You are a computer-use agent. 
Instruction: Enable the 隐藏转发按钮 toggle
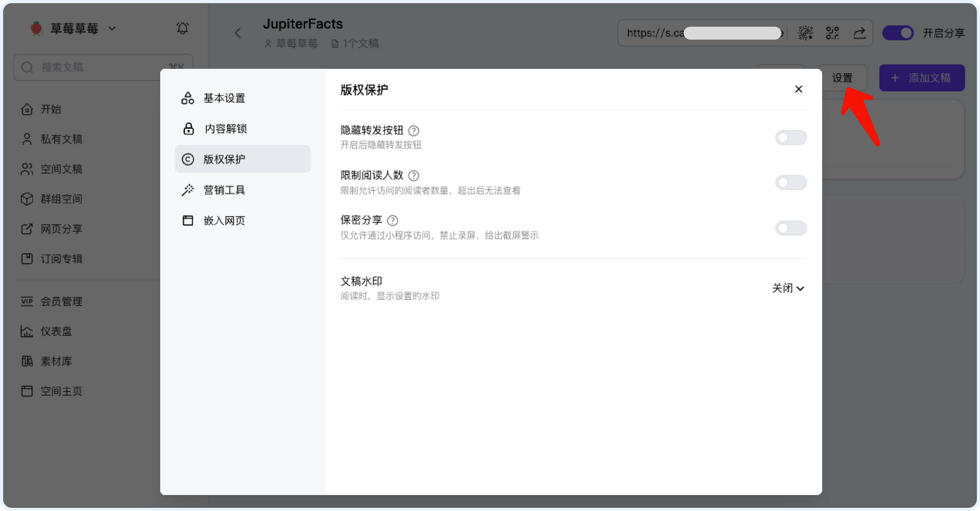click(x=791, y=138)
